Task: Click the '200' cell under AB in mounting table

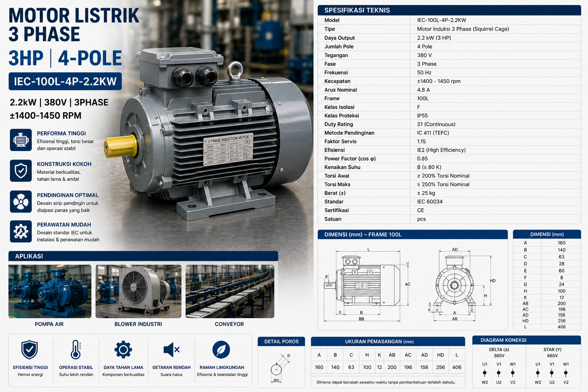Action: 392,367
